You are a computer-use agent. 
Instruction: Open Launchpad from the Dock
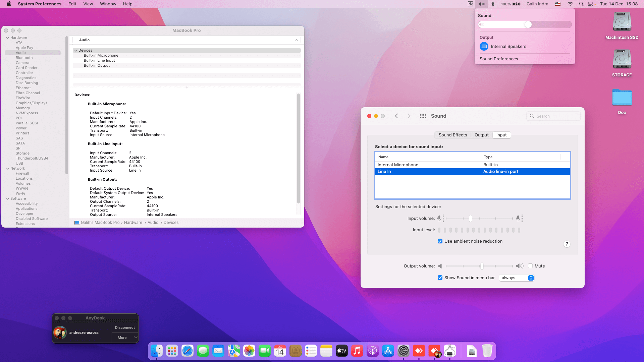tap(172, 351)
